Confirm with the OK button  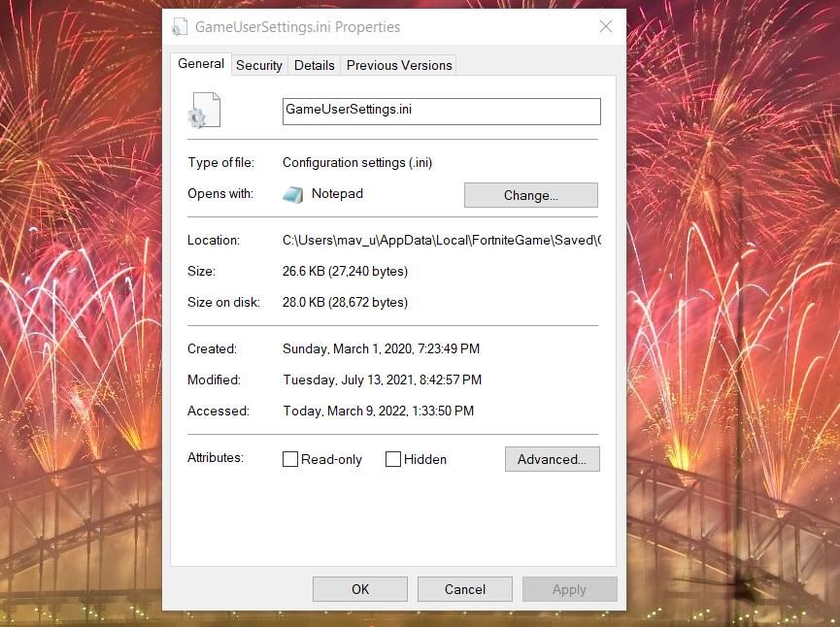pos(360,589)
